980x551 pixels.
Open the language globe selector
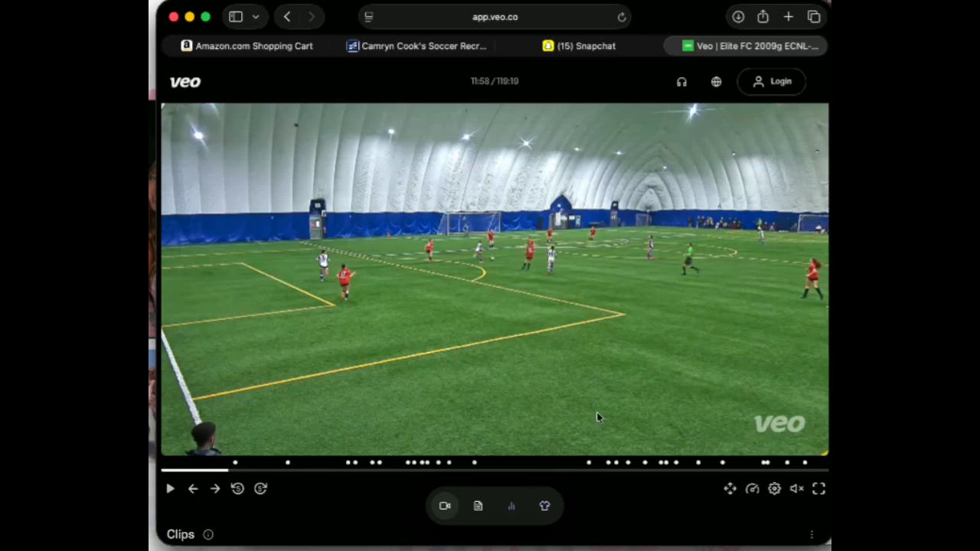pyautogui.click(x=716, y=82)
